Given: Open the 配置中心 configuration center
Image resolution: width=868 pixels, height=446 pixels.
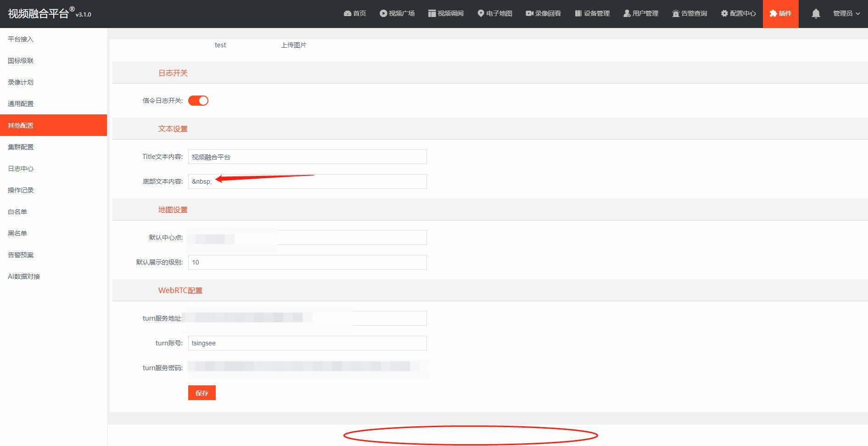Looking at the screenshot, I should point(738,13).
